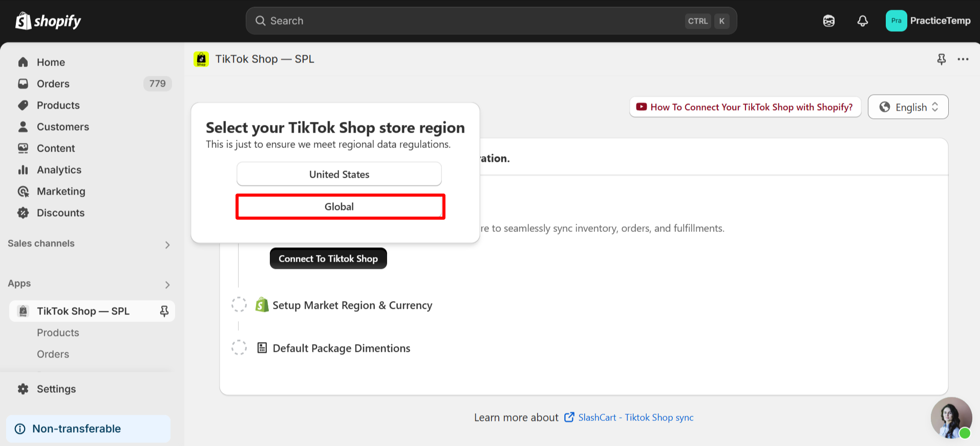Viewport: 980px width, 446px height.
Task: Open the three-dot more actions menu
Action: coord(963,59)
